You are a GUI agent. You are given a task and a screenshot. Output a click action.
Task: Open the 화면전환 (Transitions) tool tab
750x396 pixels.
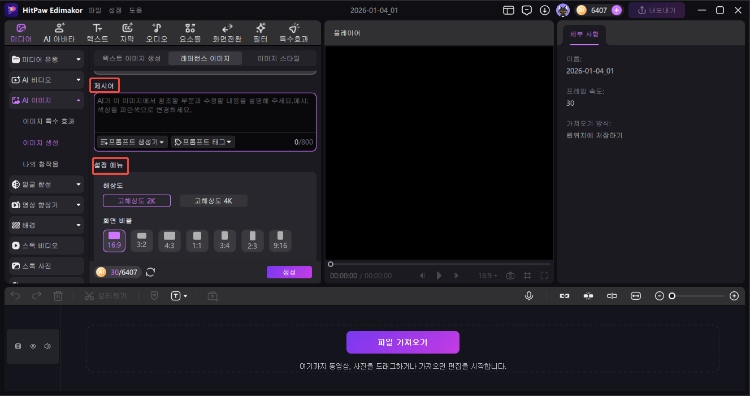[227, 33]
